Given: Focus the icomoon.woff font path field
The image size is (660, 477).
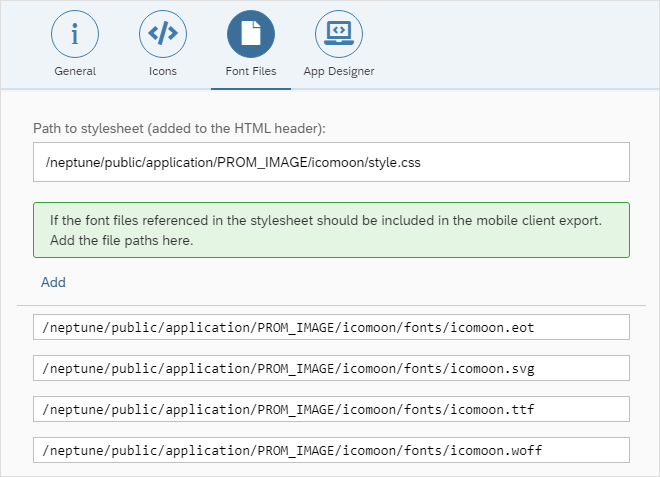Looking at the screenshot, I should pos(330,450).
